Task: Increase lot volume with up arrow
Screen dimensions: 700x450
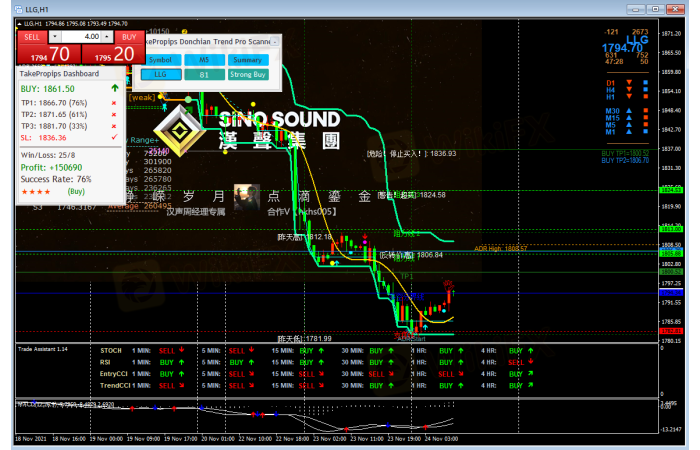Action: pos(109,36)
